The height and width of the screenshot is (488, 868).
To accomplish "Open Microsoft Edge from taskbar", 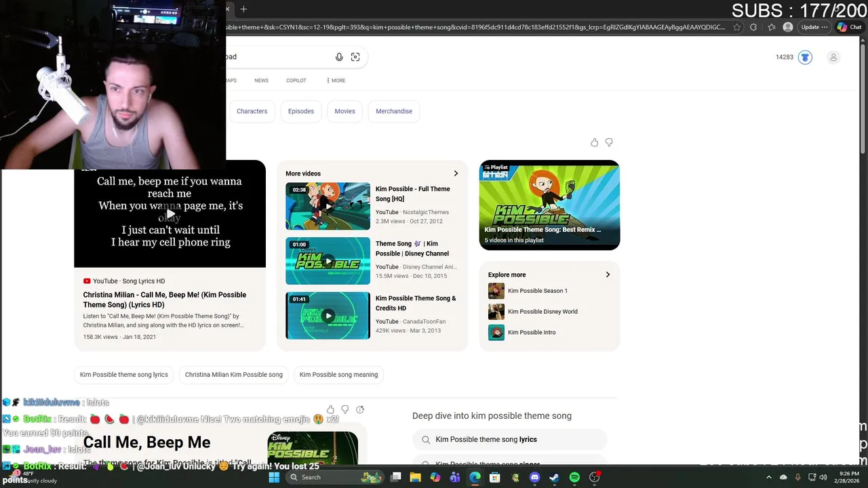I will [475, 477].
